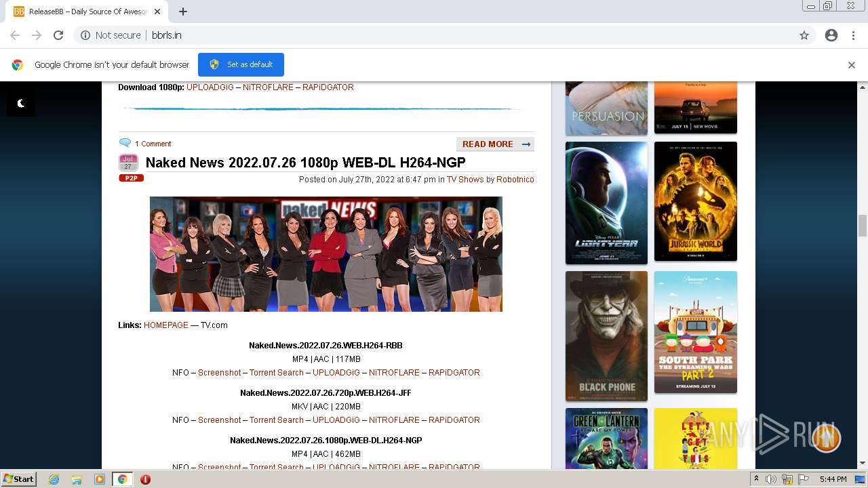Open South Park Streaming Wars Part 2 poster
Viewport: 868px width, 488px height.
[696, 332]
